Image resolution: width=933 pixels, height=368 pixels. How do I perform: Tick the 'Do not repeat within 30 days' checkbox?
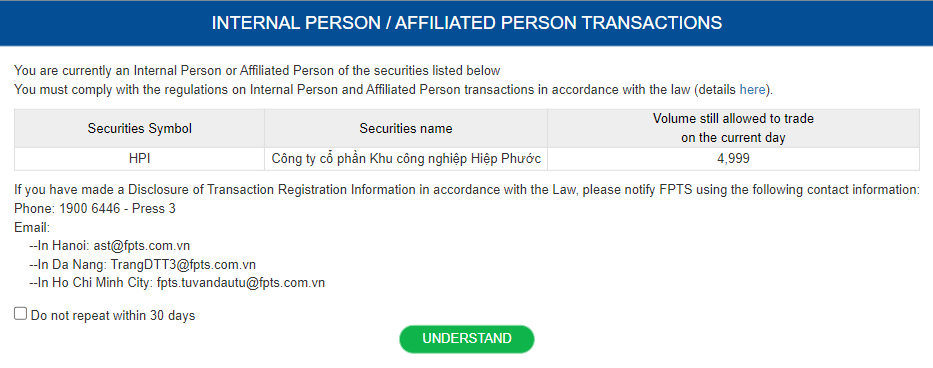[x=21, y=314]
